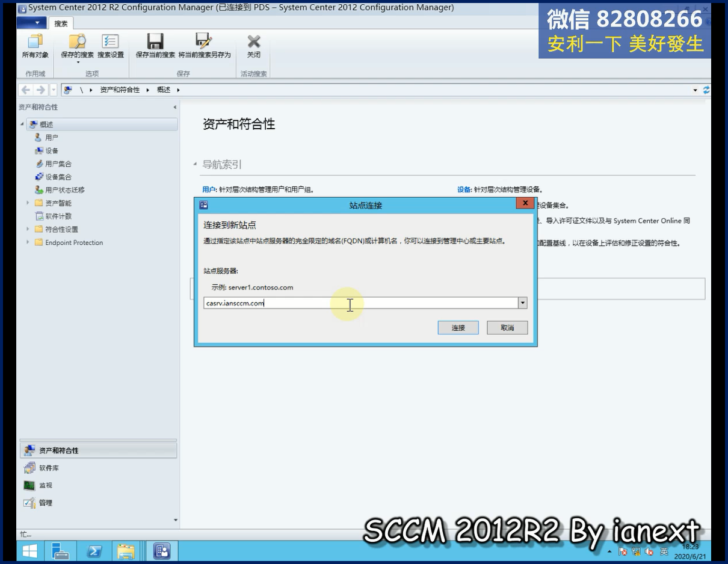Refresh the view with the refresh icon
Viewport: 728px width, 564px height.
706,90
